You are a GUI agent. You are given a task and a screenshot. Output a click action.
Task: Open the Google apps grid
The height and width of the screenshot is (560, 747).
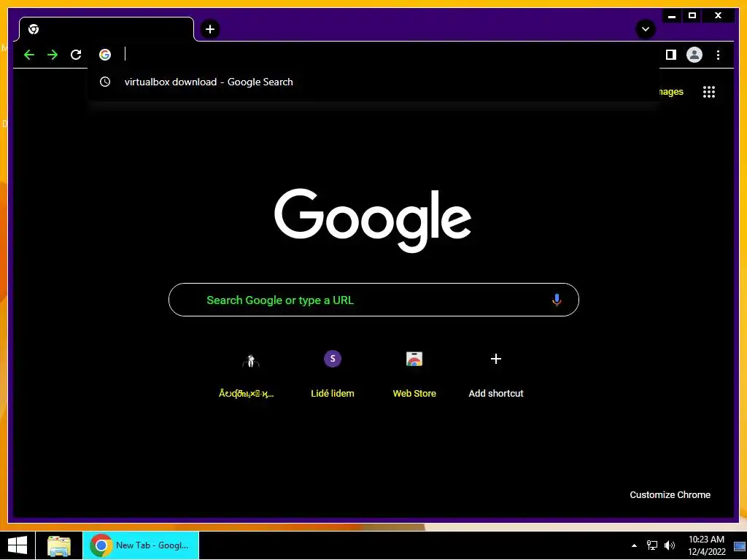(709, 92)
